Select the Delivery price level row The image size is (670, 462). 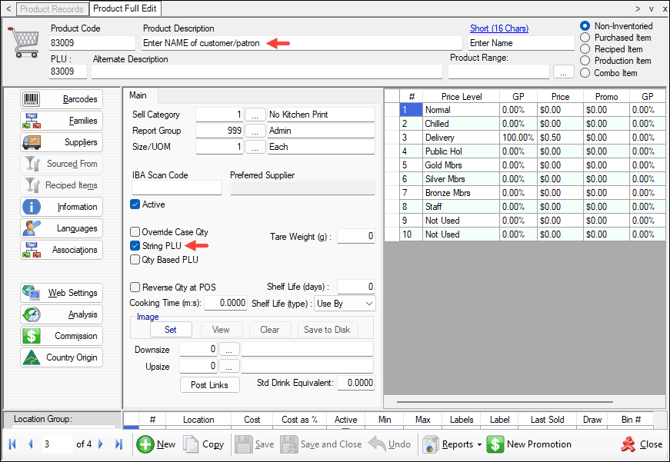pos(525,138)
